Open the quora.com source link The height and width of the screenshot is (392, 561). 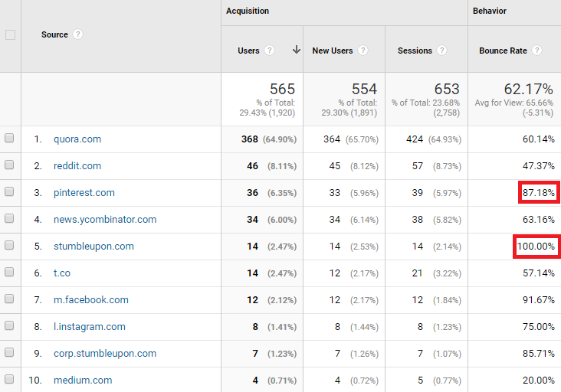(77, 139)
